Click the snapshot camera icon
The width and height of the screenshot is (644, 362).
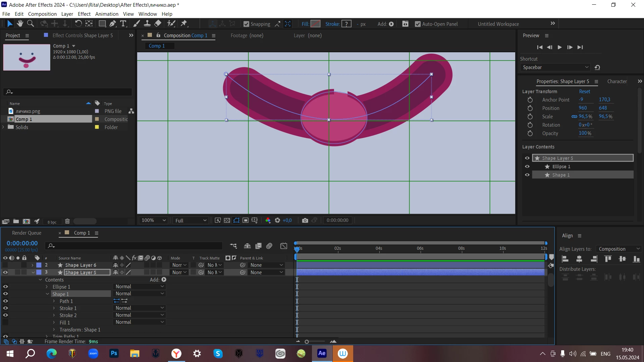[305, 221]
